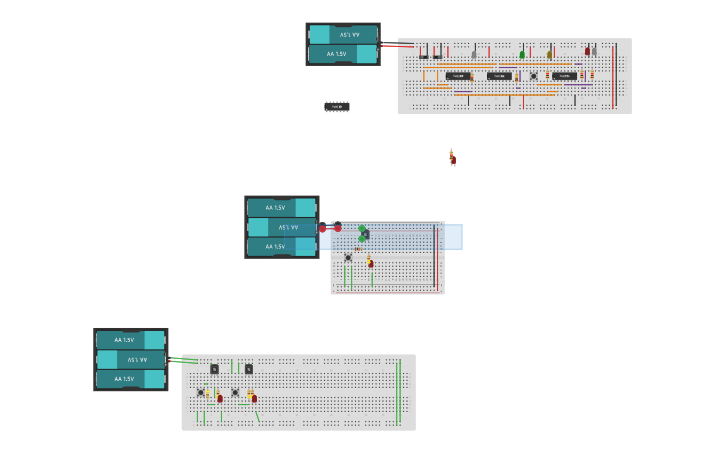
Task: Select the loose red LED floating on the canvas
Action: 453,158
